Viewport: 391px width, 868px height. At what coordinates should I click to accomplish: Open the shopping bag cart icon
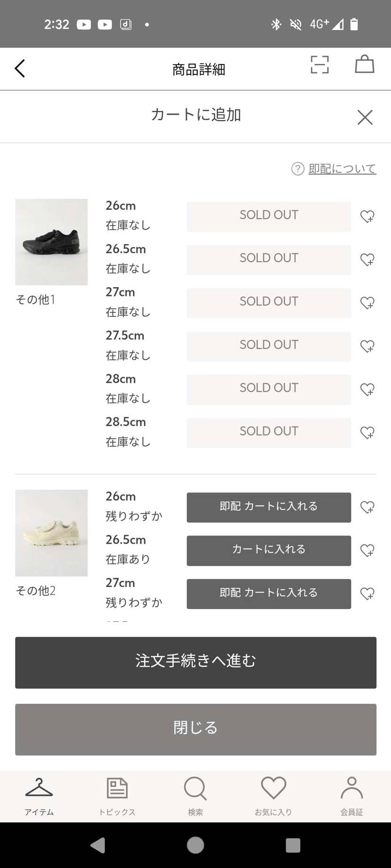365,64
